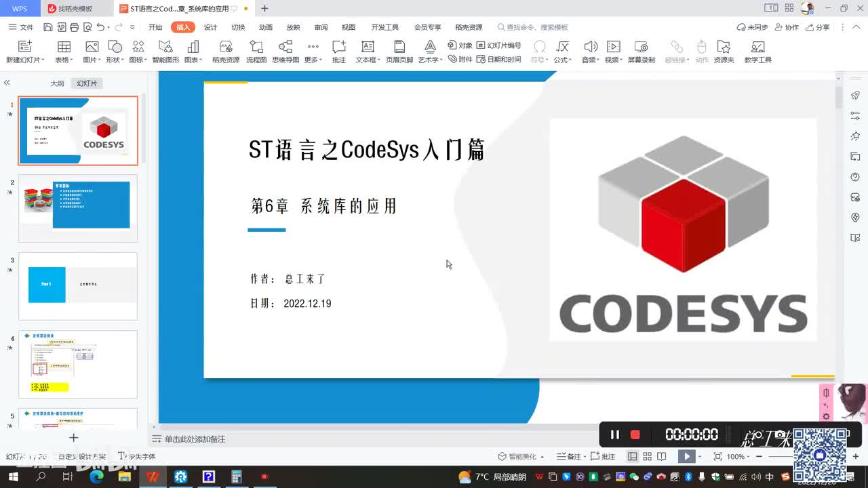Click the 分享 share button
Image resolution: width=868 pixels, height=488 pixels.
(818, 27)
